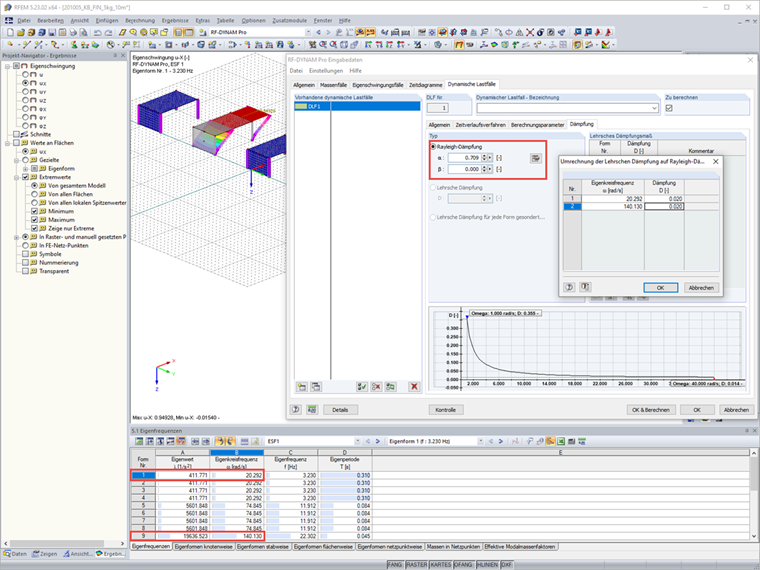Select the Lehrsche Dämpfung radio button
This screenshot has height=570, width=760.
click(433, 188)
